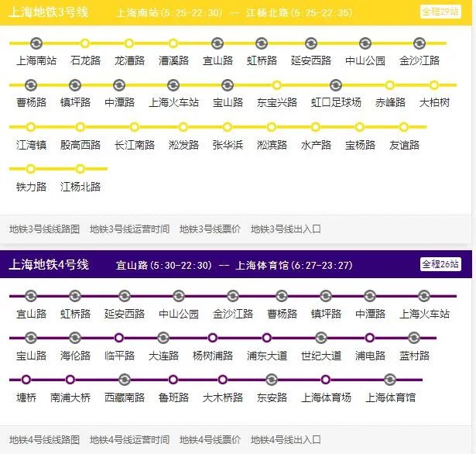Screen dimensions: 476x454
Task: Click the 龙漕路 station name
Action: coord(129,60)
